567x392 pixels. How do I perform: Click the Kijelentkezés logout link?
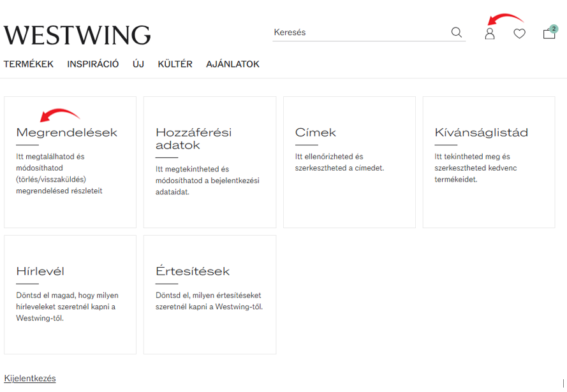[30, 378]
